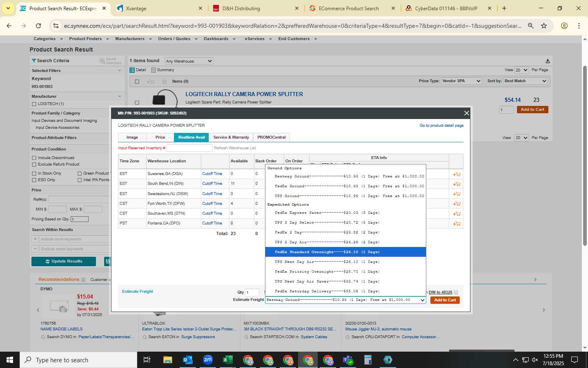Click browser zoom magnifier icon
Image resolution: width=588 pixels, height=368 pixels.
tap(530, 26)
